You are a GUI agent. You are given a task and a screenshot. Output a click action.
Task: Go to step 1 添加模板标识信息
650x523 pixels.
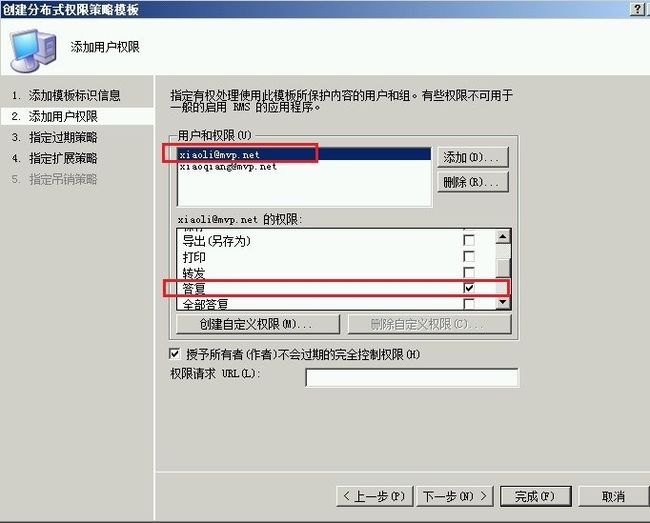[66, 95]
